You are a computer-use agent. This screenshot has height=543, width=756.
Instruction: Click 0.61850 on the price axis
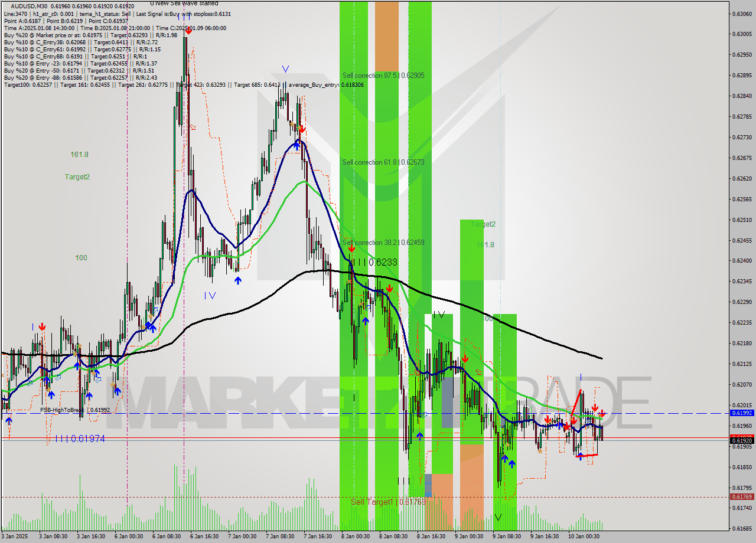(x=742, y=467)
